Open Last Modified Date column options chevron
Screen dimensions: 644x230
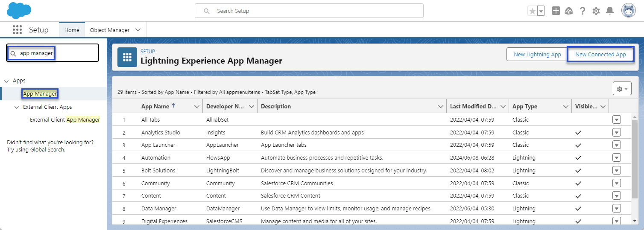pyautogui.click(x=503, y=106)
